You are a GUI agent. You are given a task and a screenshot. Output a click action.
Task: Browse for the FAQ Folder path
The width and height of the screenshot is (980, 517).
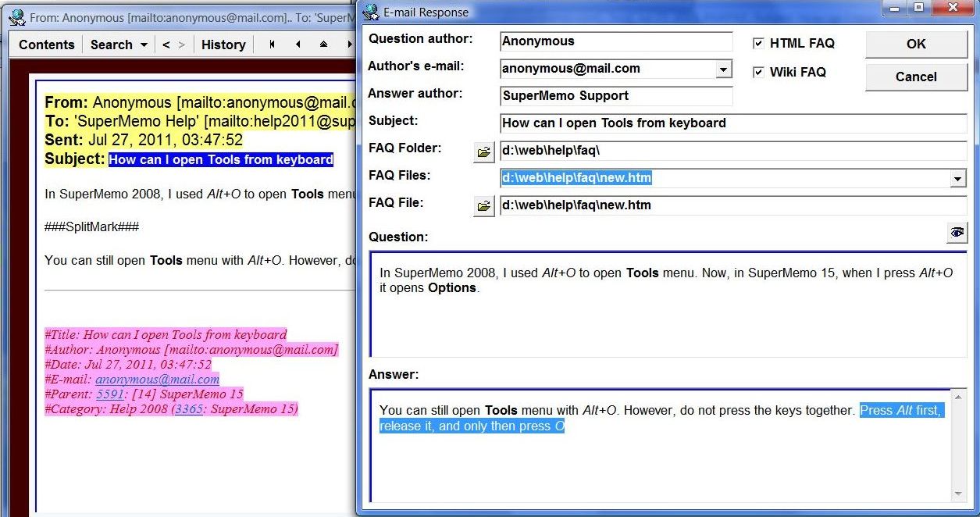[x=483, y=152]
